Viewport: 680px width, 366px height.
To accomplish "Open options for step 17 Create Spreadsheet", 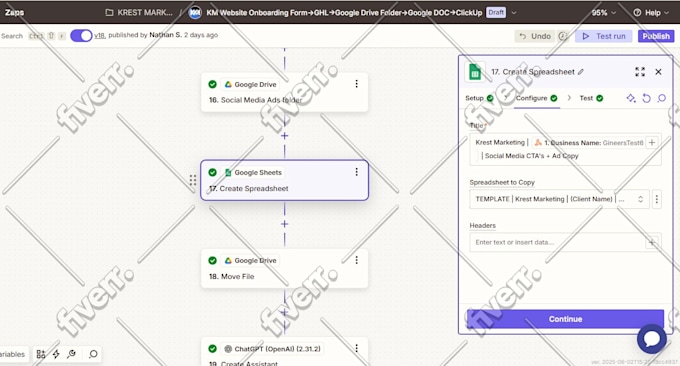I will (x=356, y=172).
